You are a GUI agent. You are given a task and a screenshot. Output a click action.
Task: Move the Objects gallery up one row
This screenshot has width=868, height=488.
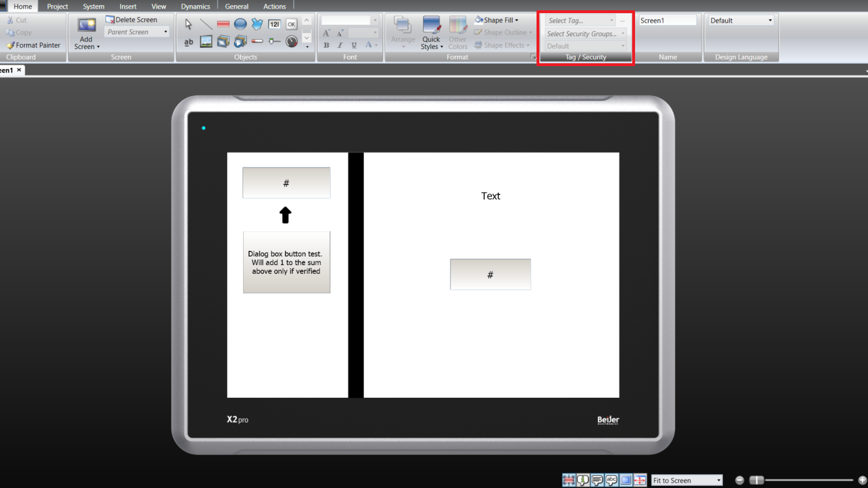pyautogui.click(x=307, y=21)
